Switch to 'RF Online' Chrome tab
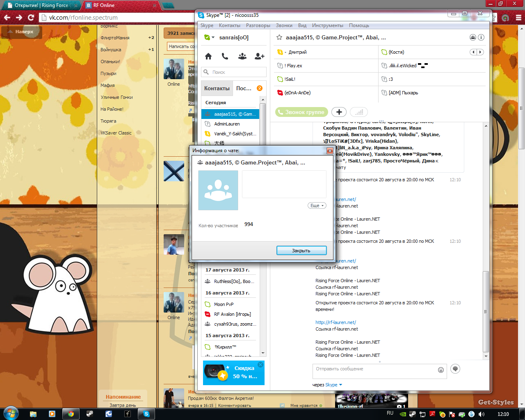This screenshot has width=525, height=420. click(x=121, y=5)
